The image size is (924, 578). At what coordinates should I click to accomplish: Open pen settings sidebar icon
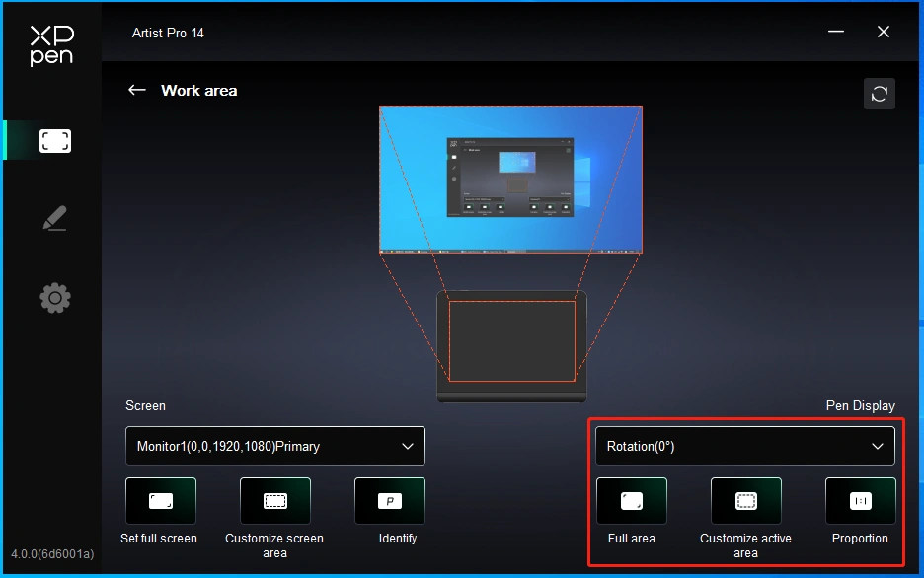55,218
